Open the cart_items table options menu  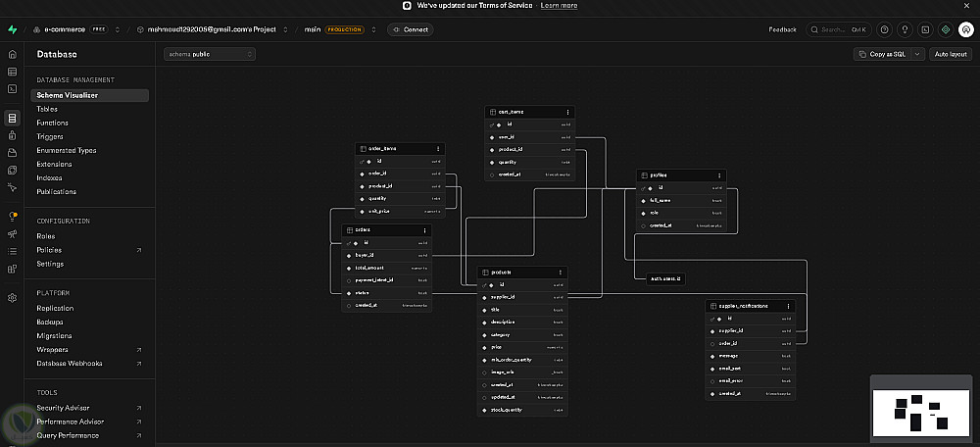coord(567,112)
